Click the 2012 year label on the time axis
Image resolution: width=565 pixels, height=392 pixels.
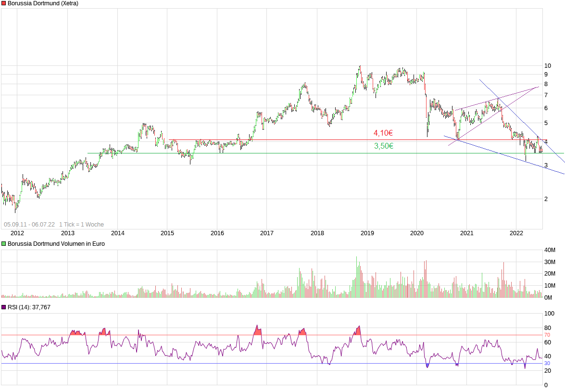17,233
